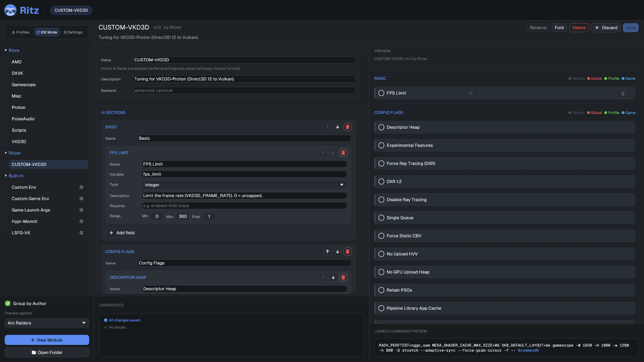Delete the DESCRIPTOR HEAP field
Screen dimensions: 644x362
(343, 278)
